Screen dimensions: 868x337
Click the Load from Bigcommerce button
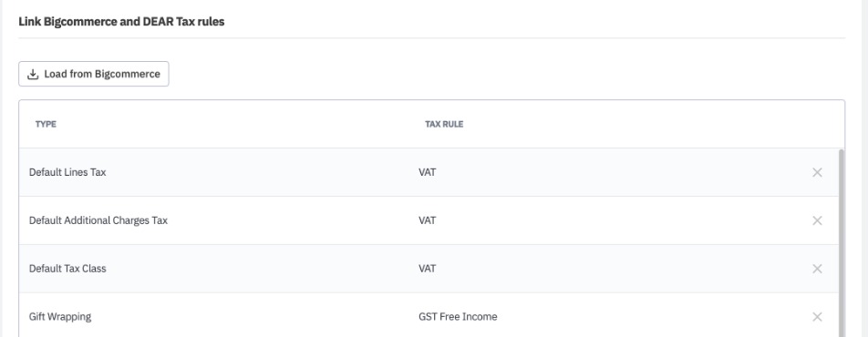[x=94, y=74]
